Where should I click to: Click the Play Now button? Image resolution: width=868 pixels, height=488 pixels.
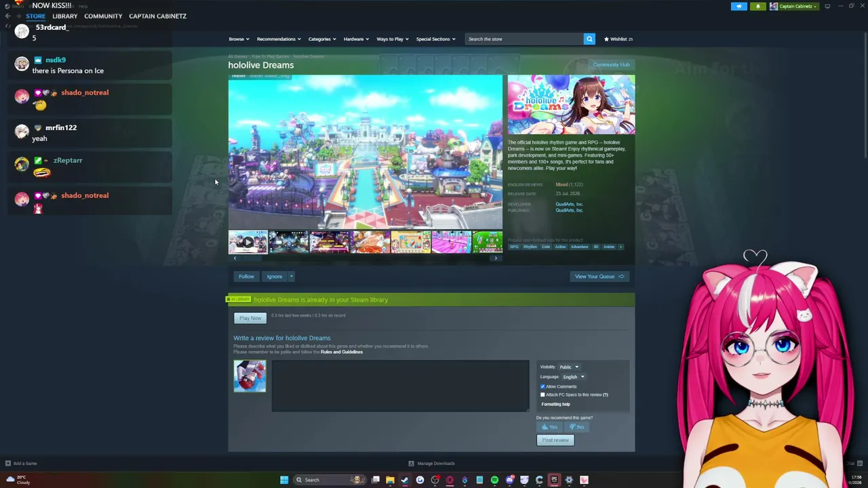250,318
